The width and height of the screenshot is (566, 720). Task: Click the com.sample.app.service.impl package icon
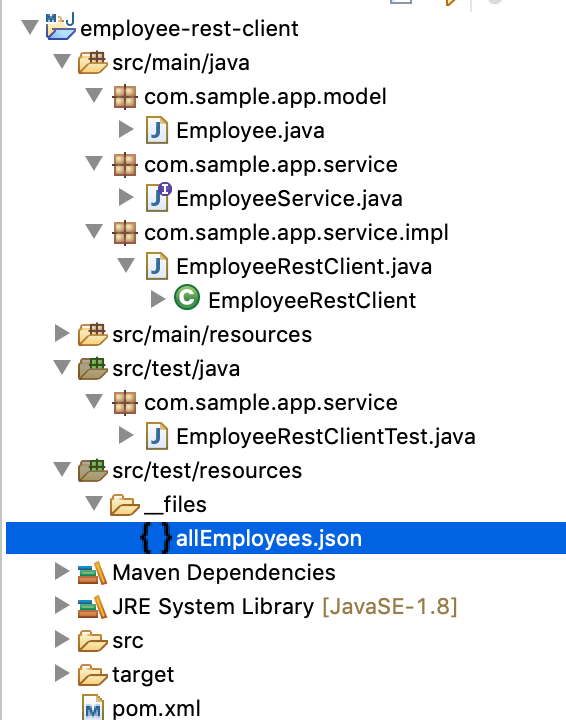point(124,233)
